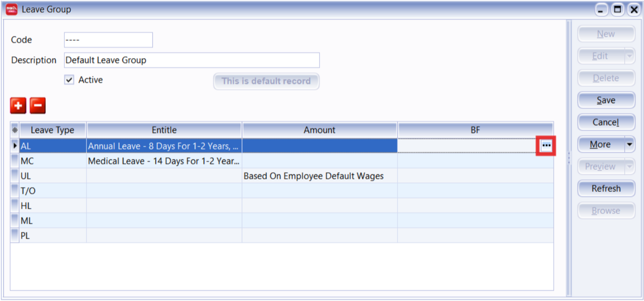This screenshot has width=644, height=301.
Task: Click the Delete button
Action: (606, 78)
